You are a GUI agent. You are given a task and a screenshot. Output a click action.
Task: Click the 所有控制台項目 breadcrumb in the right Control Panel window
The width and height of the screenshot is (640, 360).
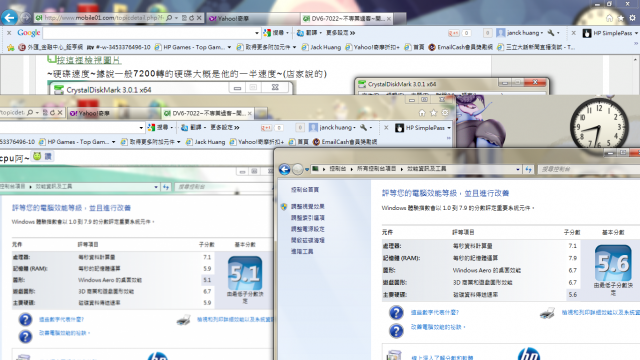376,169
